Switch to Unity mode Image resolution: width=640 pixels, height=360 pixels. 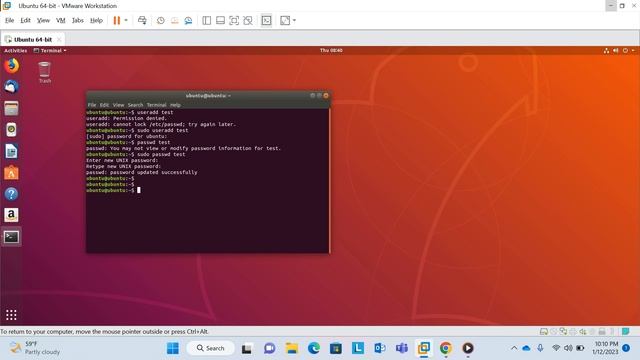(x=248, y=20)
